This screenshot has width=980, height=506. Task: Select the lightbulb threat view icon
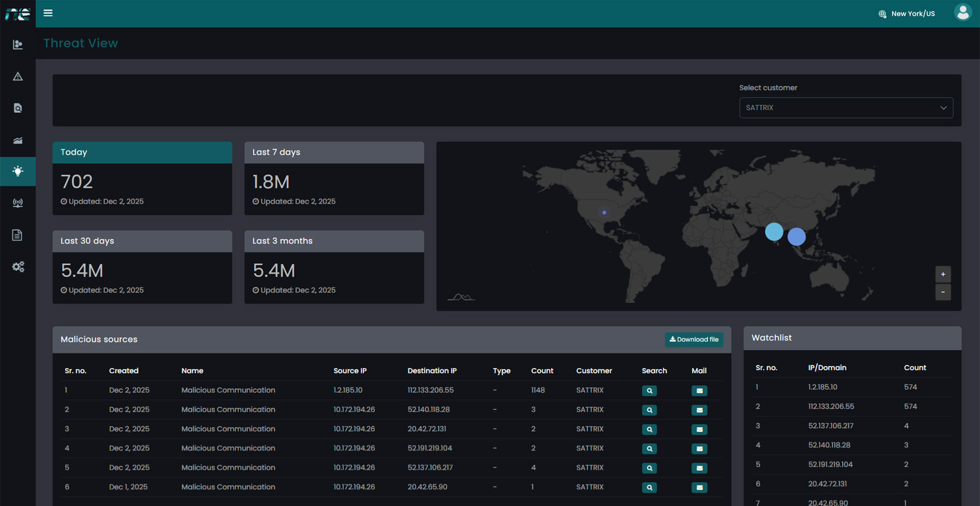(x=18, y=171)
